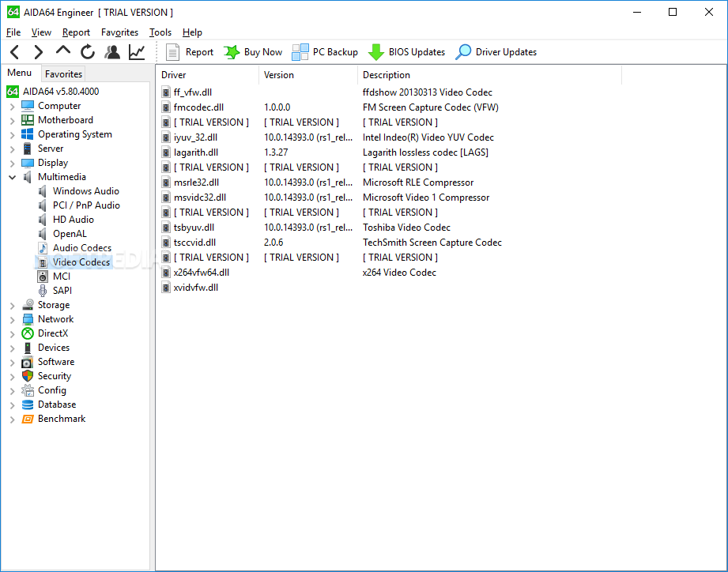Viewport: 728px width, 572px height.
Task: Expand the DirectX tree node
Action: tap(13, 334)
